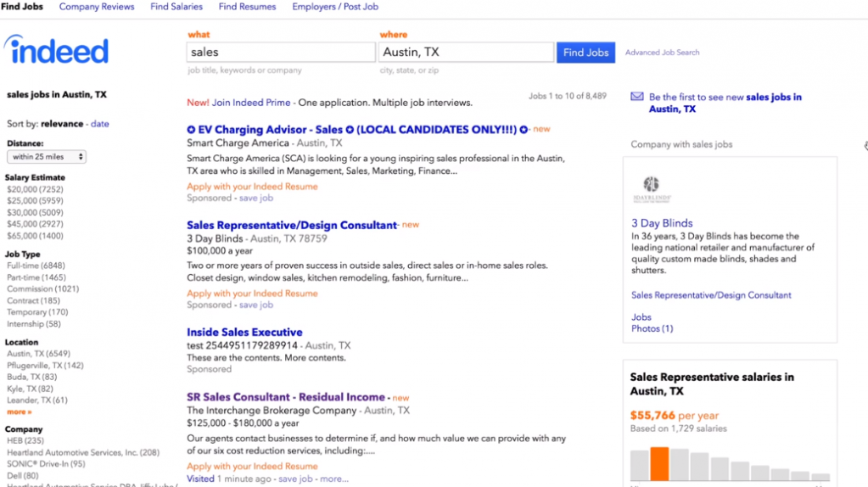Screen dimensions: 868x487
Task: Filter location Kyle, TX
Action: click(30, 389)
